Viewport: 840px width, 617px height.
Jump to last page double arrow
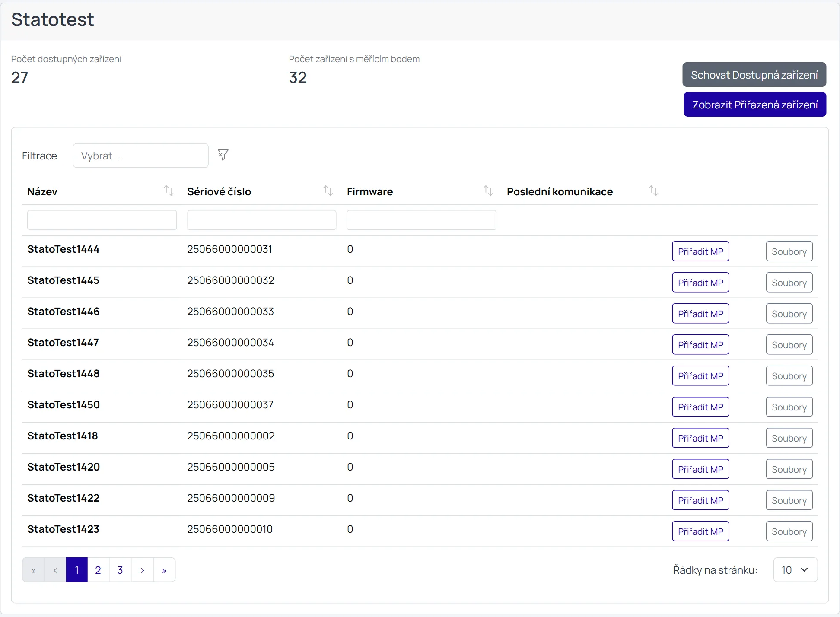pos(165,570)
